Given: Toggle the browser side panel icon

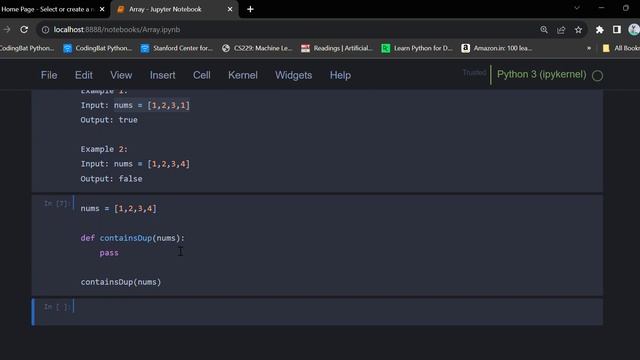Looking at the screenshot, I should click(617, 30).
